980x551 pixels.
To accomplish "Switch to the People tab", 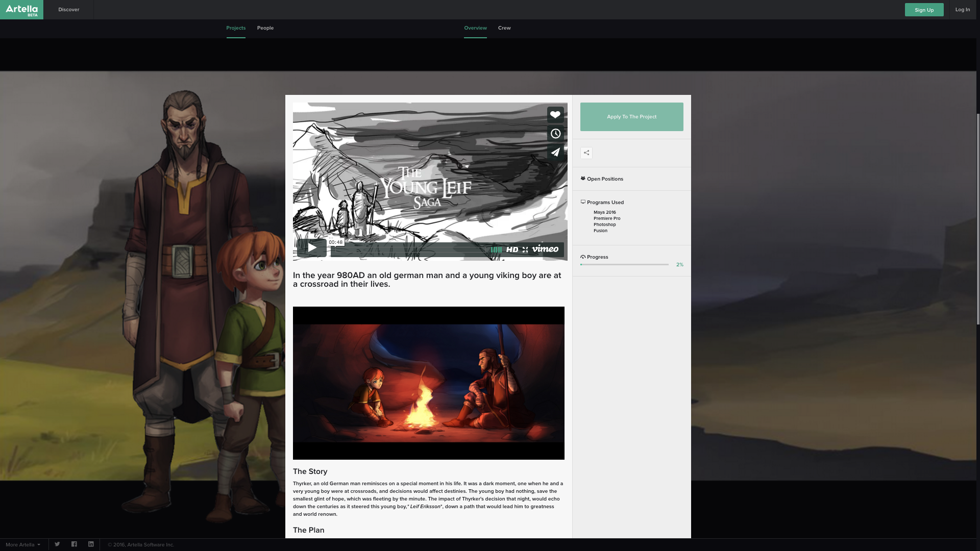I will [x=265, y=28].
